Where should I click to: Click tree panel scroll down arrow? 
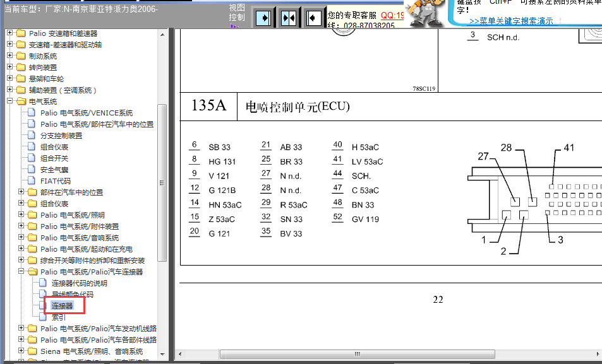(x=162, y=354)
